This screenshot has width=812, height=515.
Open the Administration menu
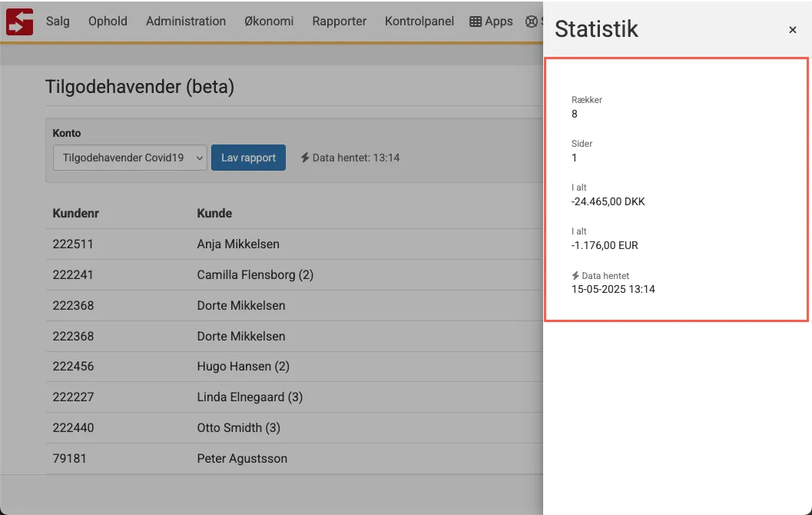pos(185,21)
